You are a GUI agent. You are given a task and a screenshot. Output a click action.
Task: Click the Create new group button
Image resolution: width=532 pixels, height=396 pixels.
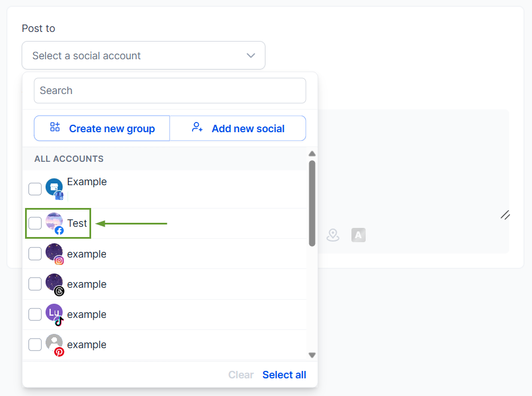pyautogui.click(x=102, y=128)
